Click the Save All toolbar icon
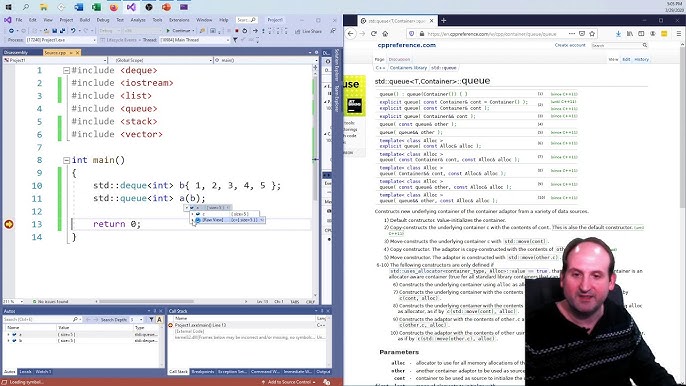 point(62,31)
